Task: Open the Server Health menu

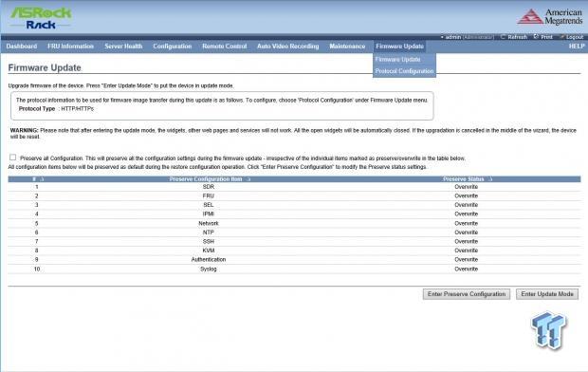Action: 123,46
